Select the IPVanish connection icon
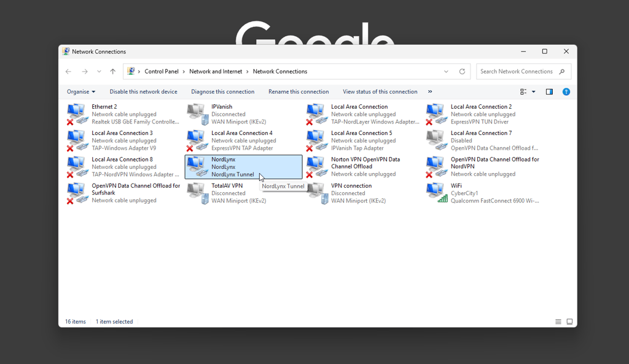The width and height of the screenshot is (629, 364). 198,114
